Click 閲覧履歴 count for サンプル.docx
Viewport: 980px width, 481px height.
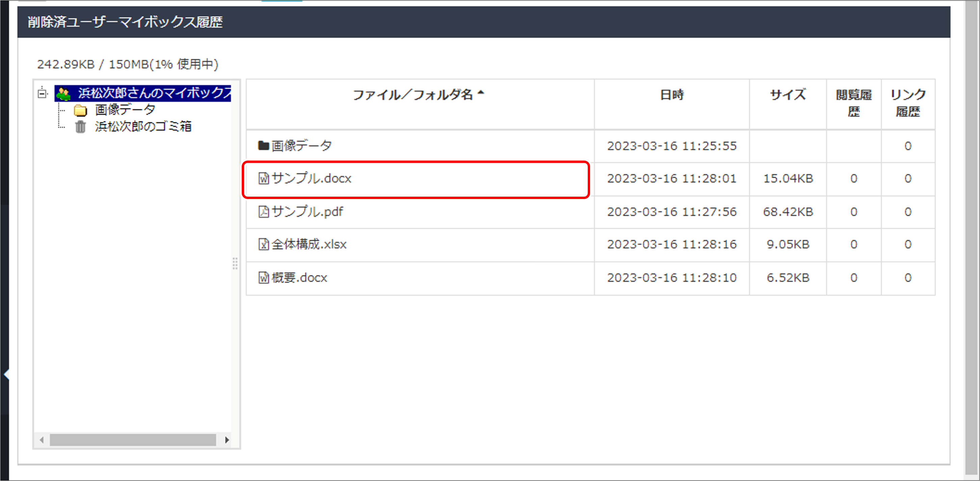click(x=854, y=178)
